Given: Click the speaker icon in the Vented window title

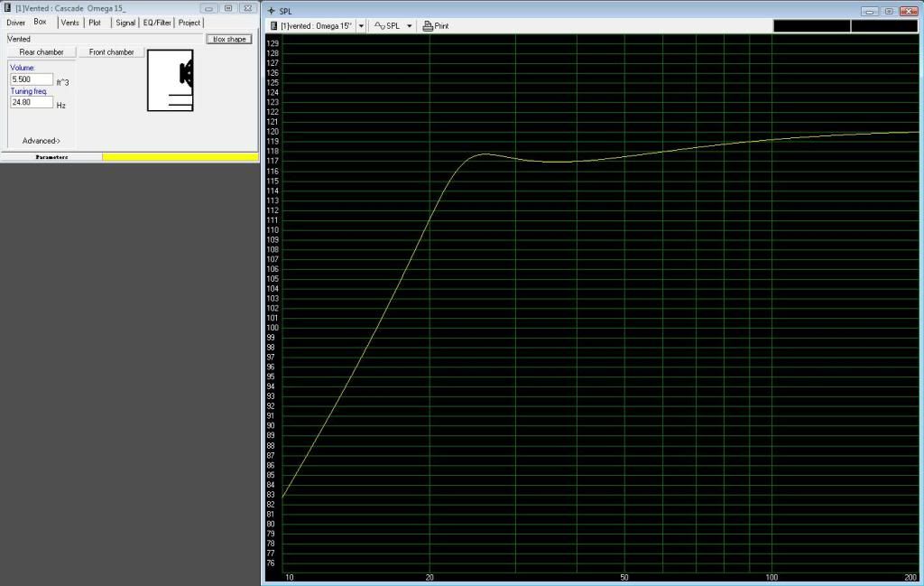Looking at the screenshot, I should [7, 8].
